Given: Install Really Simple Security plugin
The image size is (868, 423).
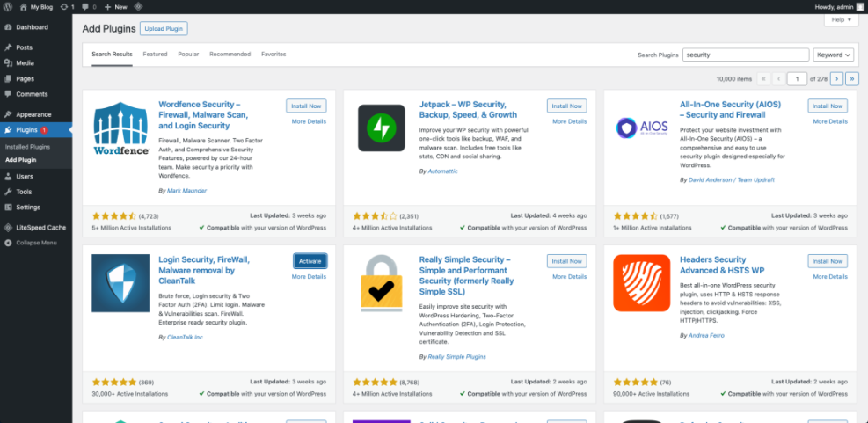Looking at the screenshot, I should pos(567,261).
